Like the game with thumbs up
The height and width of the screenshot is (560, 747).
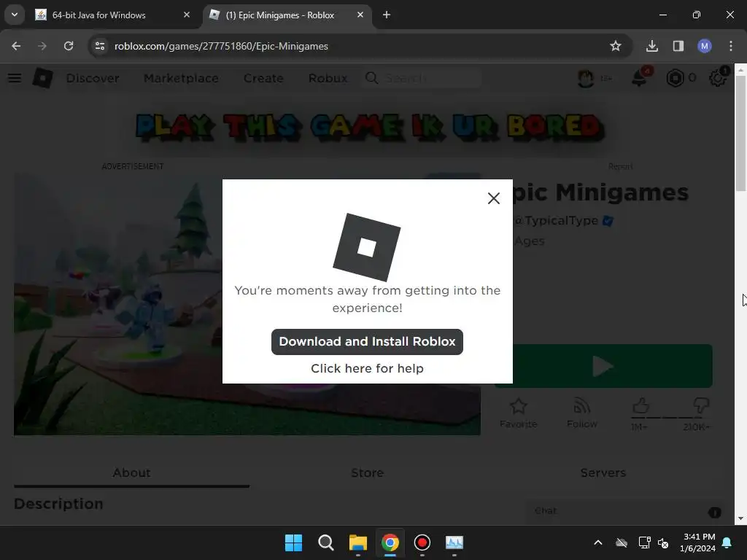tap(640, 407)
